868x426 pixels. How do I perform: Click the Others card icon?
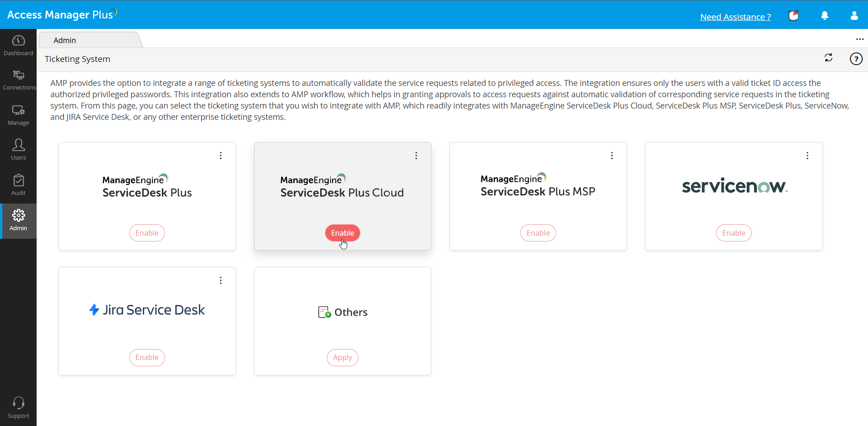(325, 312)
